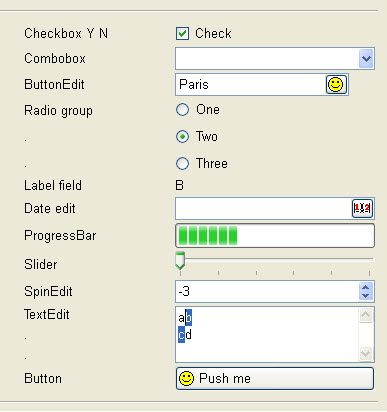Click the green ProgressBar
This screenshot has width=387, height=412.
click(275, 236)
